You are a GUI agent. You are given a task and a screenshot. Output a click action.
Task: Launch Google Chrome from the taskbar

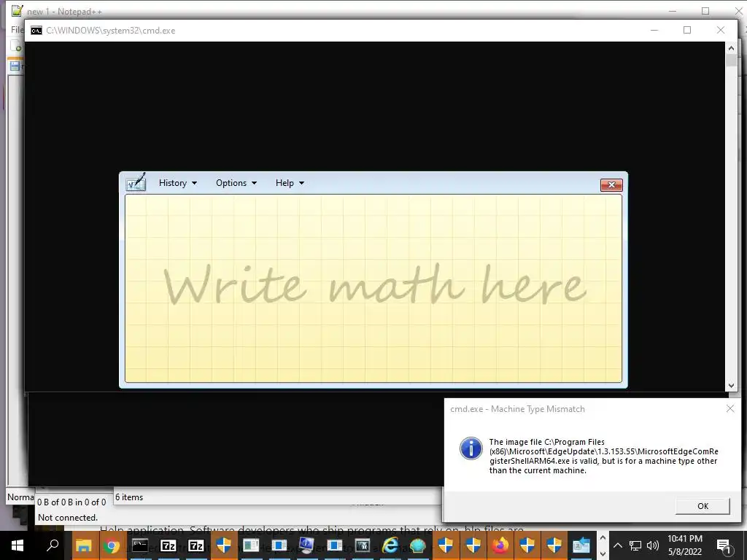(x=112, y=545)
